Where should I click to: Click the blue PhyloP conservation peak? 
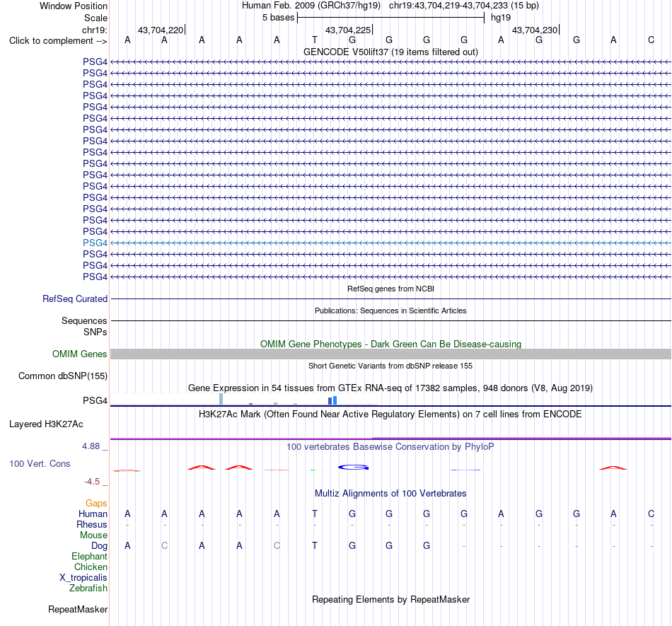(x=353, y=467)
